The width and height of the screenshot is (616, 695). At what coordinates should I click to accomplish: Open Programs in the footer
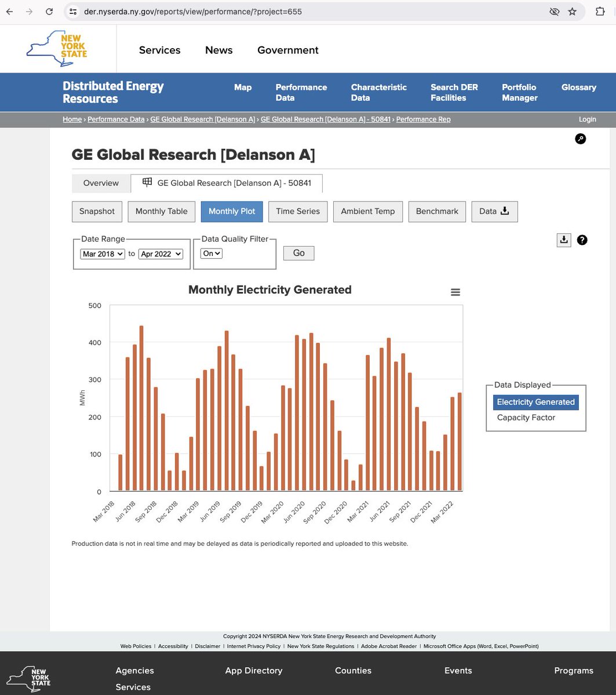(x=574, y=671)
